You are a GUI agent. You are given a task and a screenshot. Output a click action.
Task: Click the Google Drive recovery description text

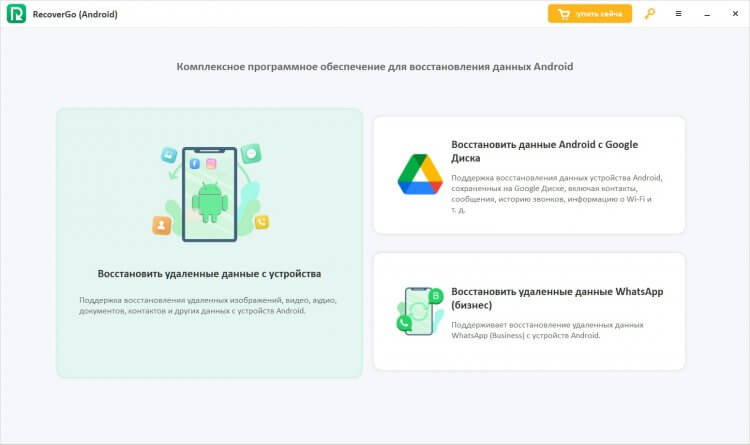[557, 194]
